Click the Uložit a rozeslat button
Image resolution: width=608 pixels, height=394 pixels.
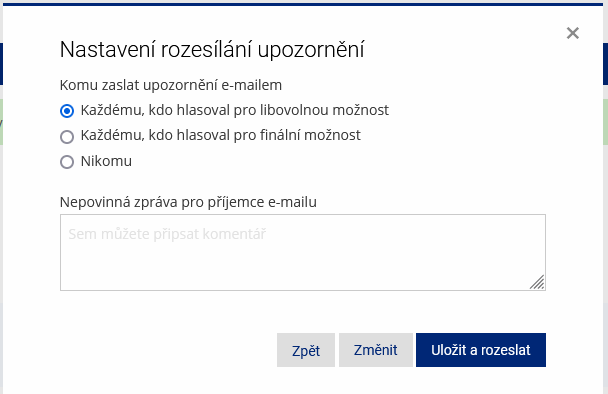(x=481, y=350)
